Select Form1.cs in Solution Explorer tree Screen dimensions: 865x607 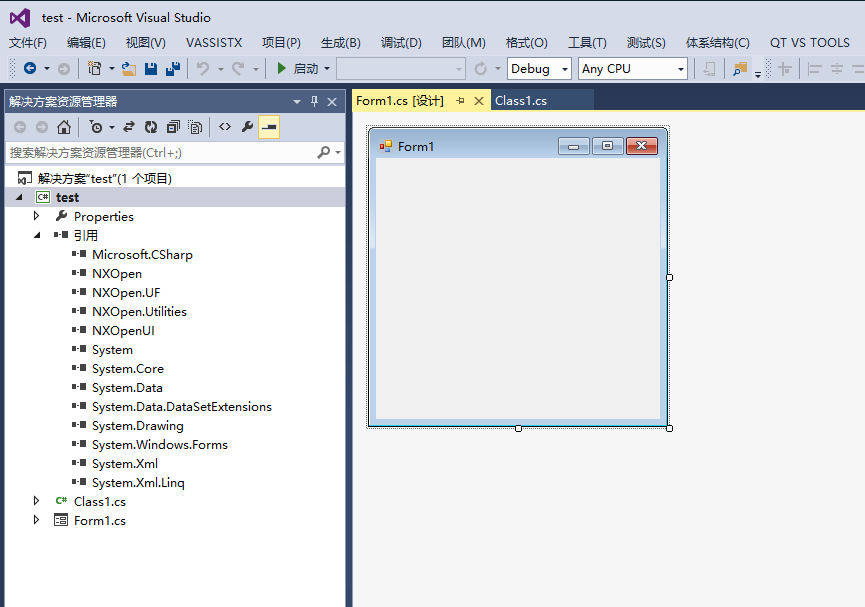tap(100, 520)
